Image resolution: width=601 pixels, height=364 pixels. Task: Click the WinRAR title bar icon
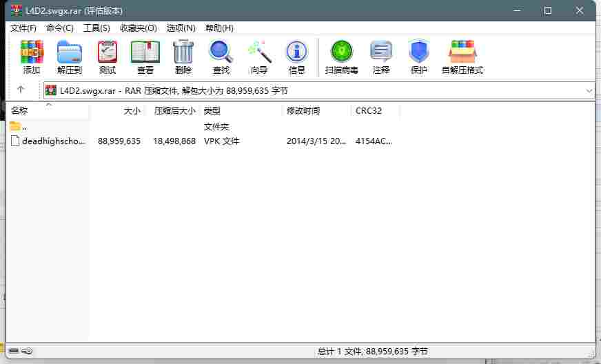(x=17, y=10)
